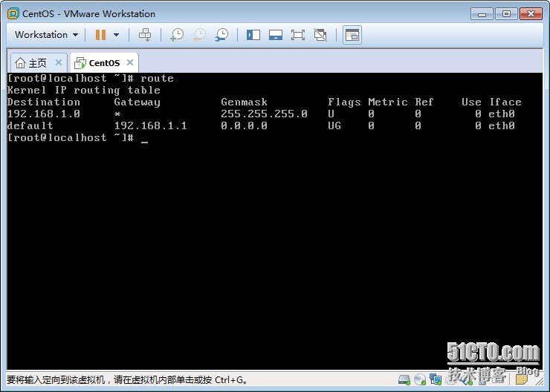This screenshot has width=550, height=392.
Task: Click the 'Kernel IP routing table' line
Action: point(84,91)
